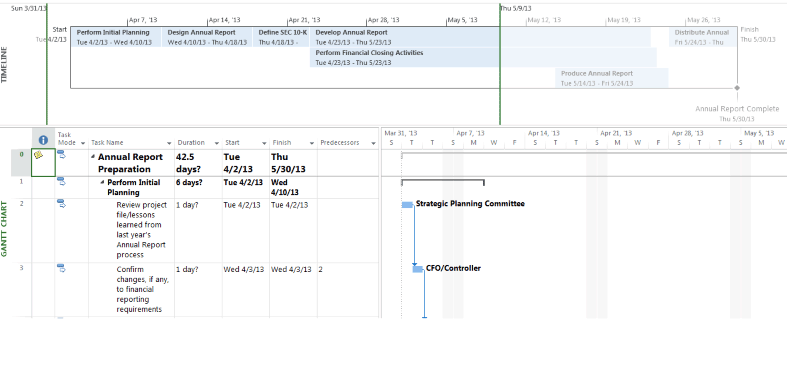This screenshot has width=800, height=384.
Task: Select the Develop Annual Report timeline bar
Action: click(x=480, y=37)
